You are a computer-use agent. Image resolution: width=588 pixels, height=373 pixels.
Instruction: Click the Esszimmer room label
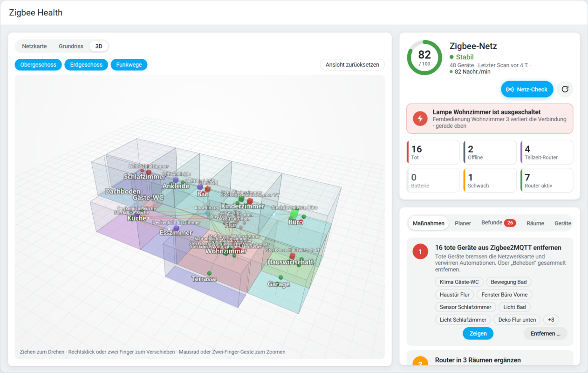pyautogui.click(x=176, y=233)
